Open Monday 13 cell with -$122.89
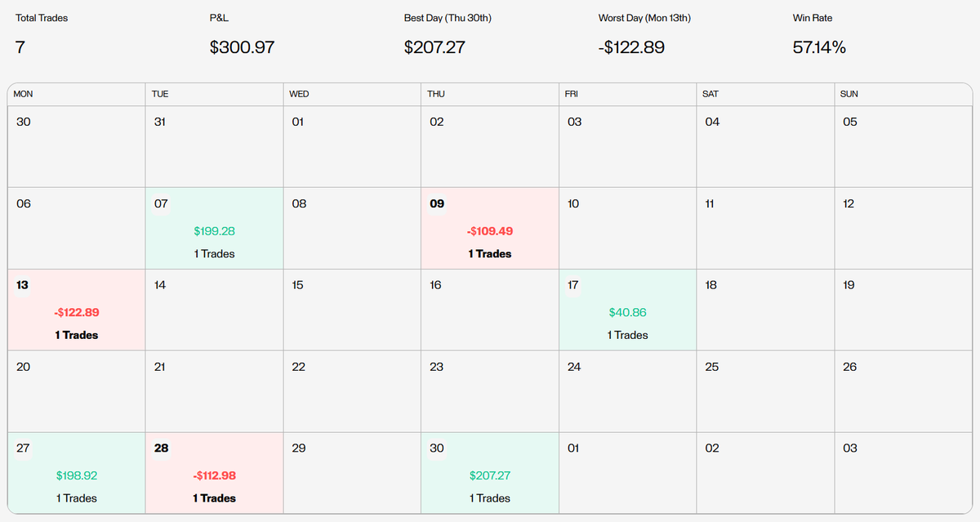The image size is (980, 522). point(76,310)
